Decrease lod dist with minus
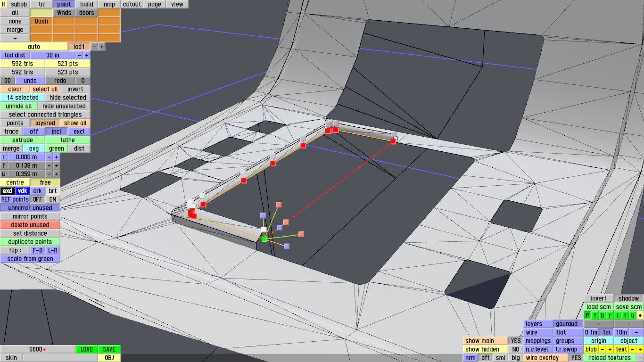Viewport: 644px width, 362px height. point(79,55)
